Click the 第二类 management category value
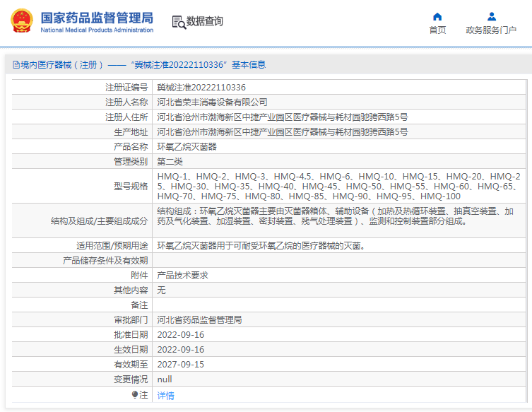Screen dimensions: 532x412 [x=170, y=162]
